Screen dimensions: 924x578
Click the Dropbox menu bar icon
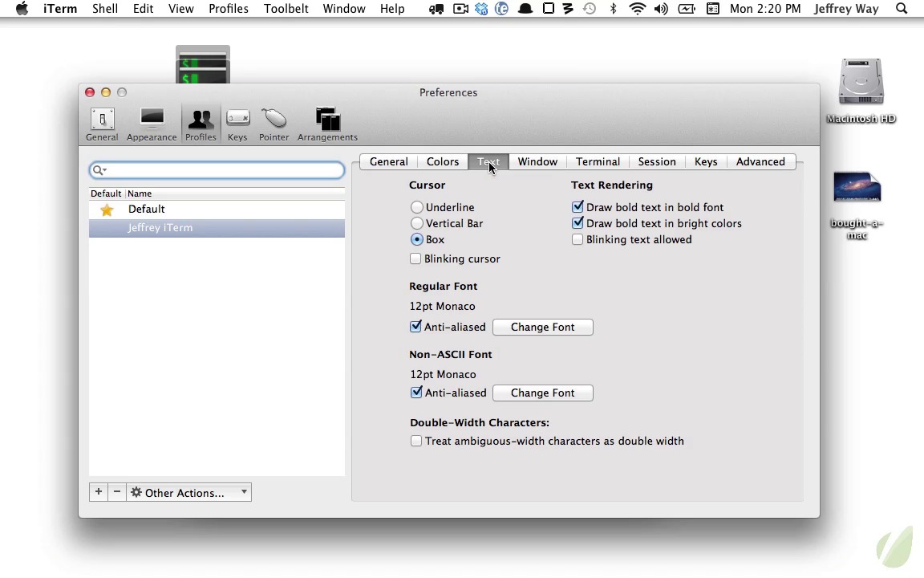click(x=481, y=9)
